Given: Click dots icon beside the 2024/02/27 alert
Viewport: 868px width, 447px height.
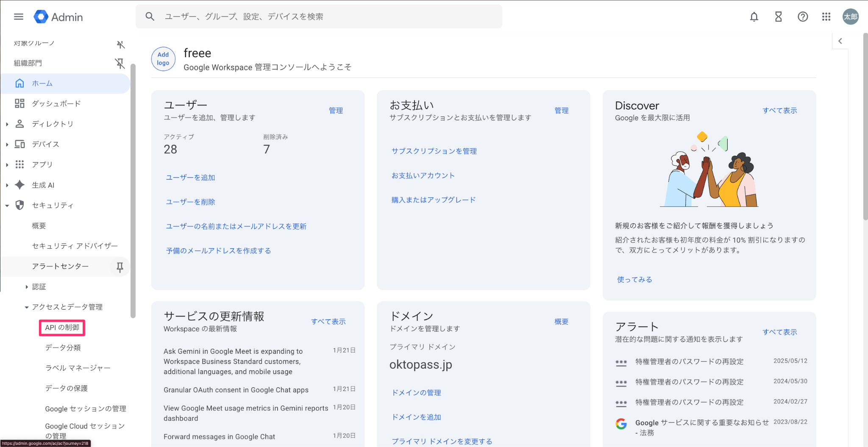Looking at the screenshot, I should pos(621,403).
